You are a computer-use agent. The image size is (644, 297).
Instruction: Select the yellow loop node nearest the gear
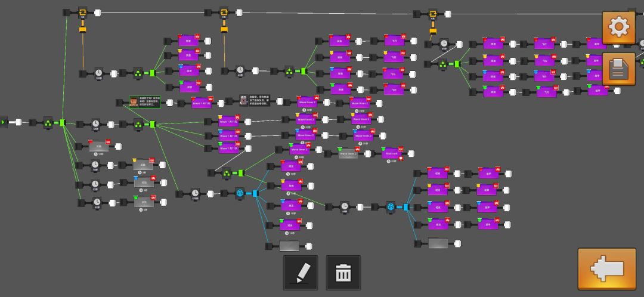click(432, 14)
